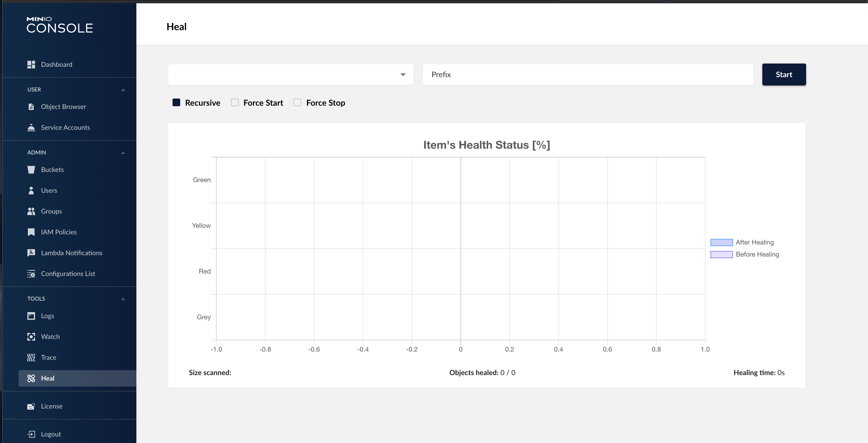Click into the Prefix input field
This screenshot has width=868, height=443.
[588, 74]
